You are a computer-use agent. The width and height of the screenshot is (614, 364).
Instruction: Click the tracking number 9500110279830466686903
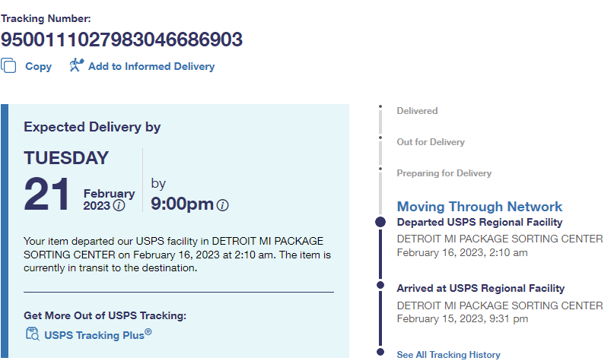(x=122, y=39)
